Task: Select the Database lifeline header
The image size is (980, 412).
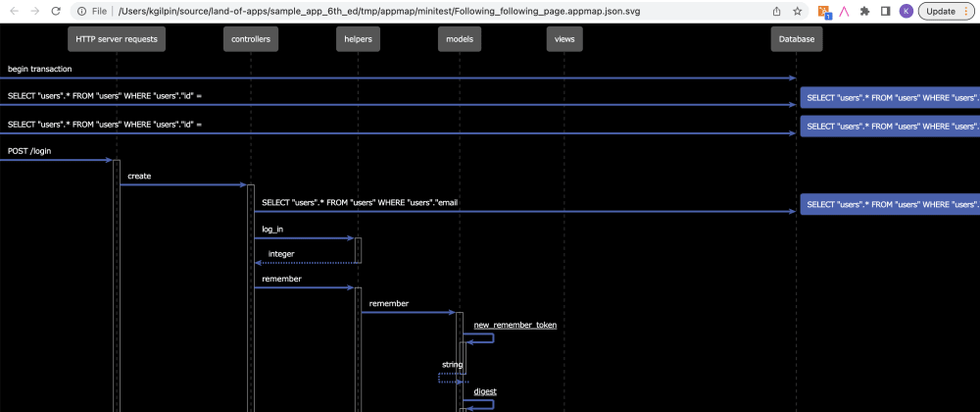Action: click(796, 39)
